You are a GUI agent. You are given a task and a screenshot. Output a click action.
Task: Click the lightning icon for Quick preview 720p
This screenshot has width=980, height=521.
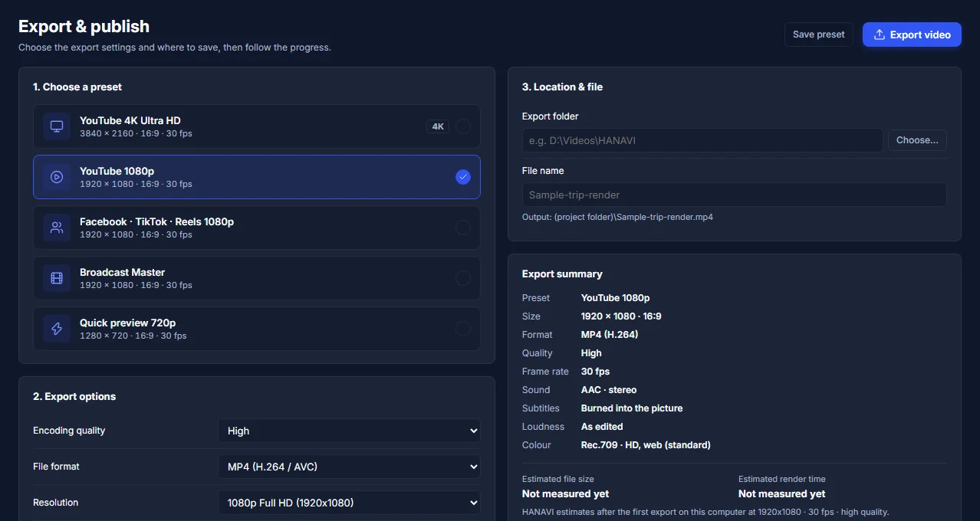click(x=57, y=329)
